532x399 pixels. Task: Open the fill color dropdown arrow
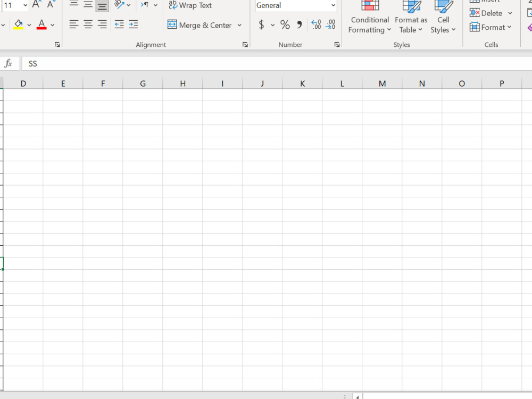click(29, 25)
